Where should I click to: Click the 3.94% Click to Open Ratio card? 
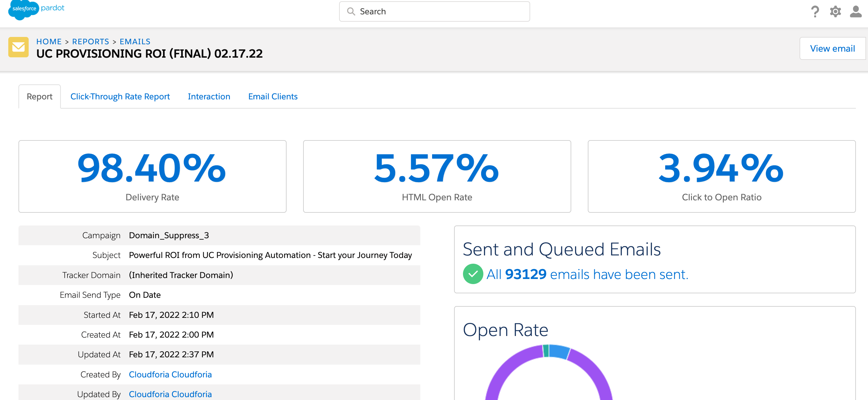pos(722,176)
